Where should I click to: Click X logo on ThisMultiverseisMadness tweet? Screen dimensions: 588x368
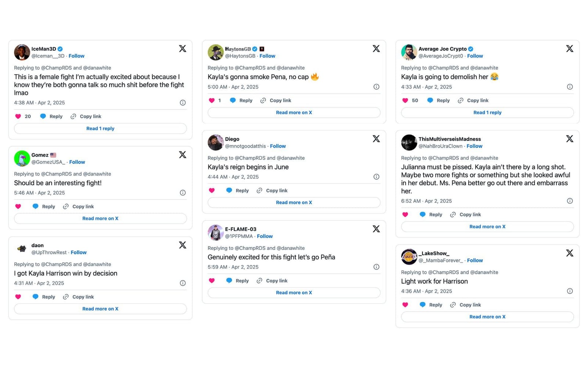(x=570, y=139)
